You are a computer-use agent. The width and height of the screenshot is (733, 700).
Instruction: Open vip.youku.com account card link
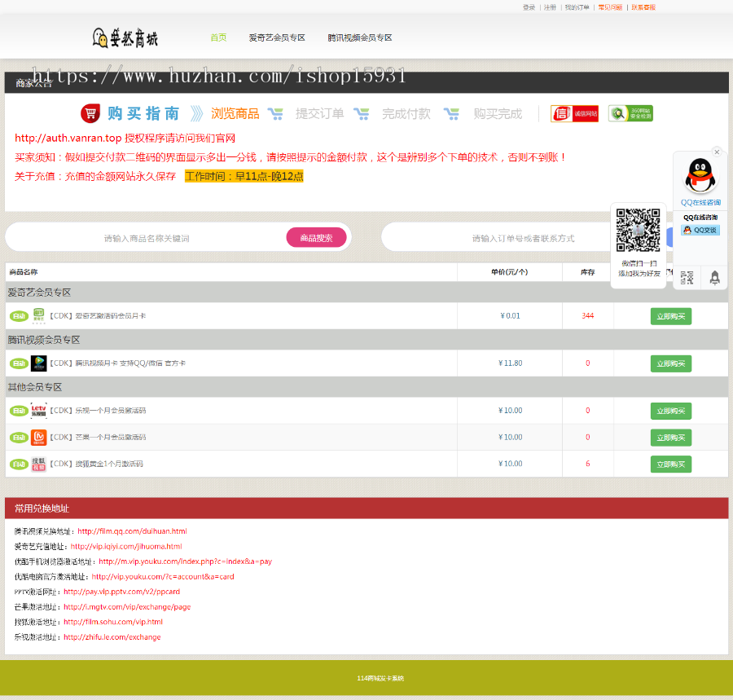pos(163,577)
